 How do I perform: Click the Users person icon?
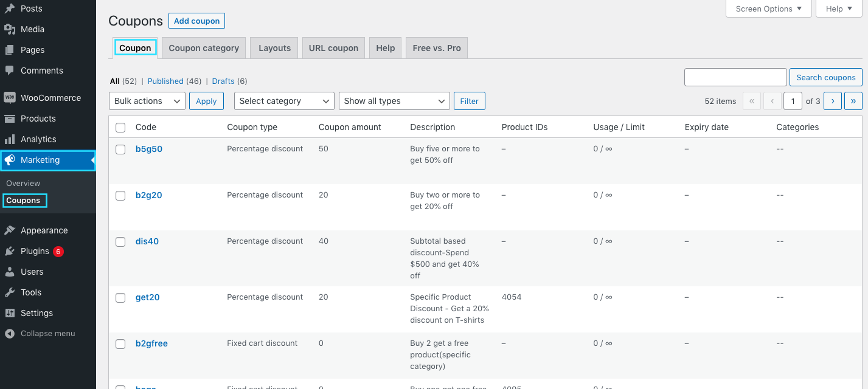(10, 272)
